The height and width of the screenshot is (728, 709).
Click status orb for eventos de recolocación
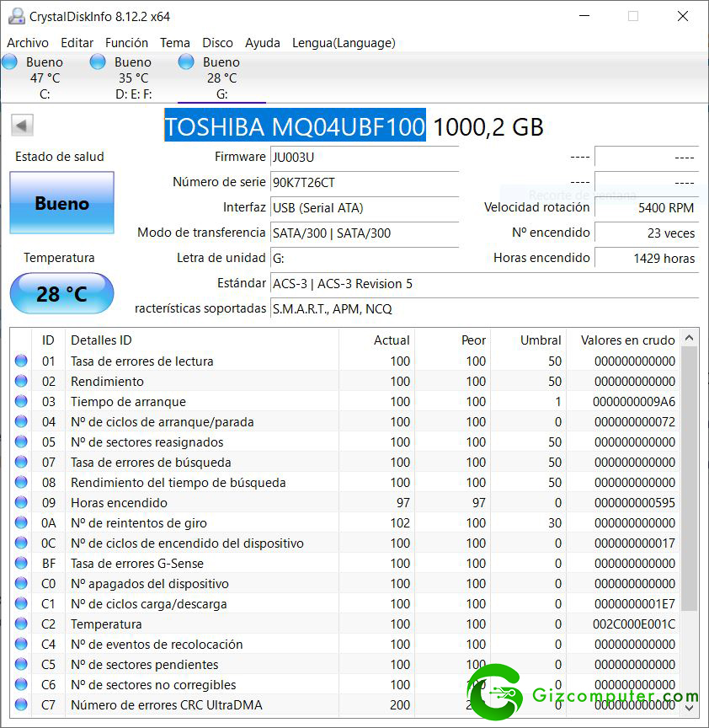tap(21, 644)
